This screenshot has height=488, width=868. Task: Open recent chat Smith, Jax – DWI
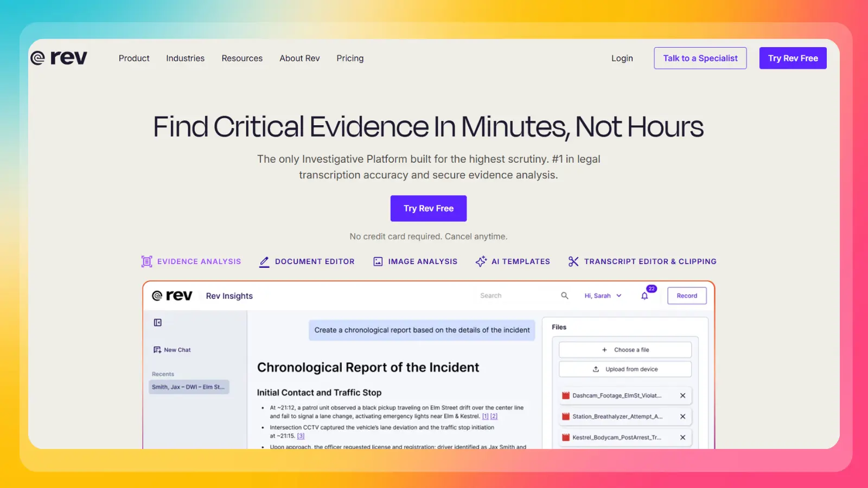189,387
